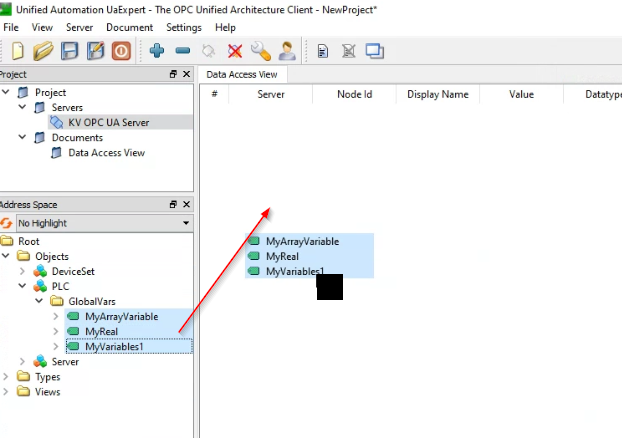622x438 pixels.
Task: Expand the Server node in Address Space
Action: 23,361
